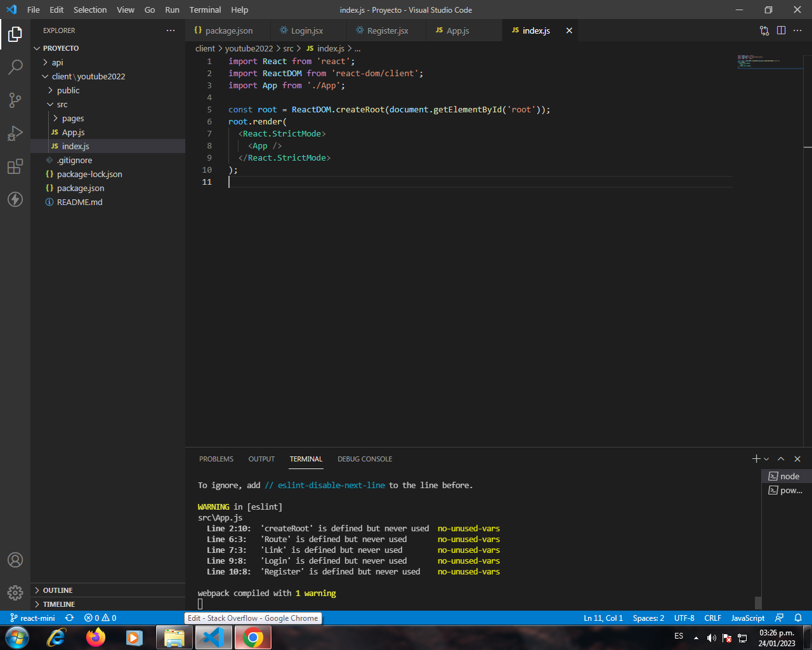
Task: Change language mode JavaScript
Action: [x=748, y=618]
